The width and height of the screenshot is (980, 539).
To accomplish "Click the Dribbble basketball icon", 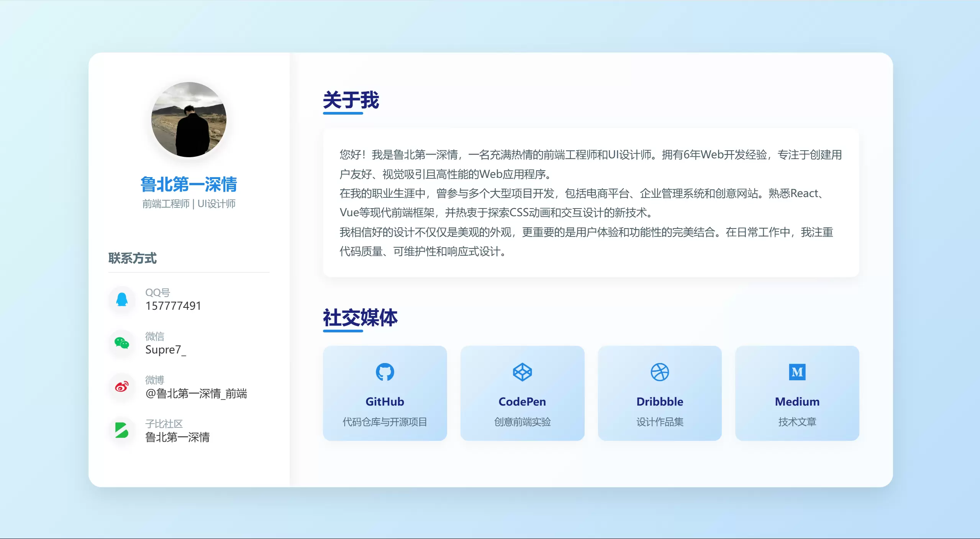I will click(x=660, y=372).
